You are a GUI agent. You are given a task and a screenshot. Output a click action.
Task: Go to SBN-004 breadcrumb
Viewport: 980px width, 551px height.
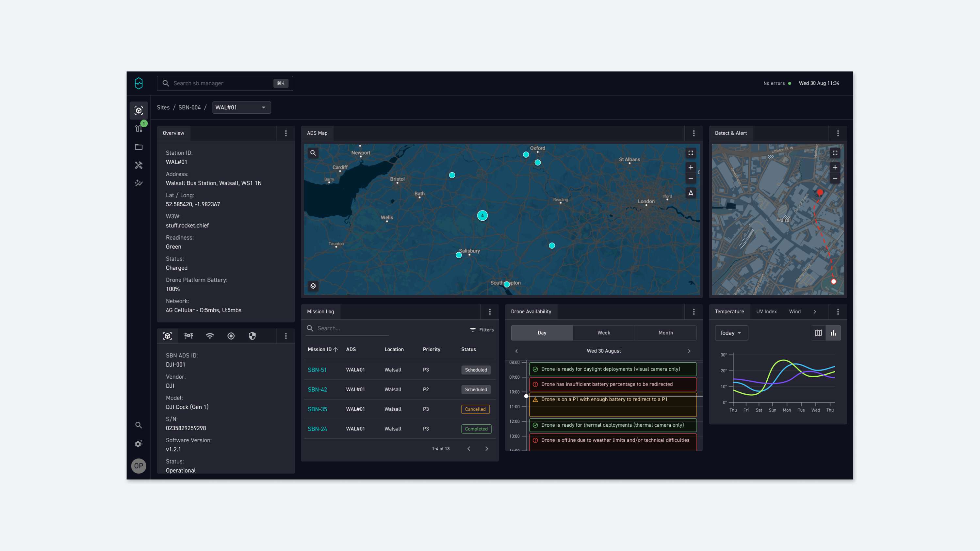coord(189,108)
